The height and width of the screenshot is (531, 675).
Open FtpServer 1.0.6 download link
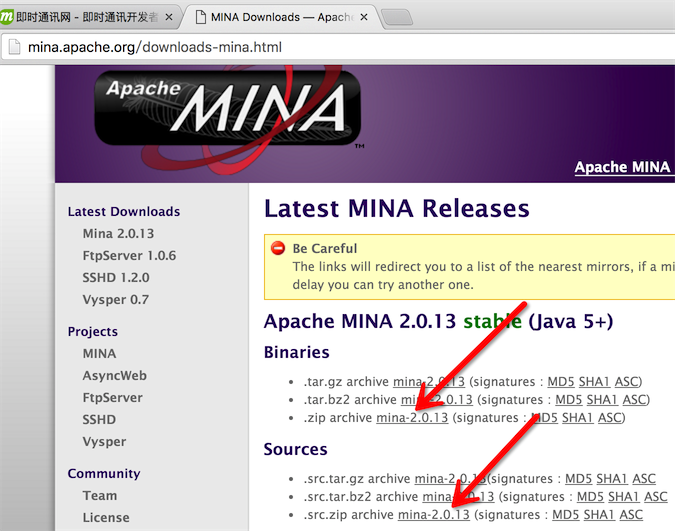point(129,255)
